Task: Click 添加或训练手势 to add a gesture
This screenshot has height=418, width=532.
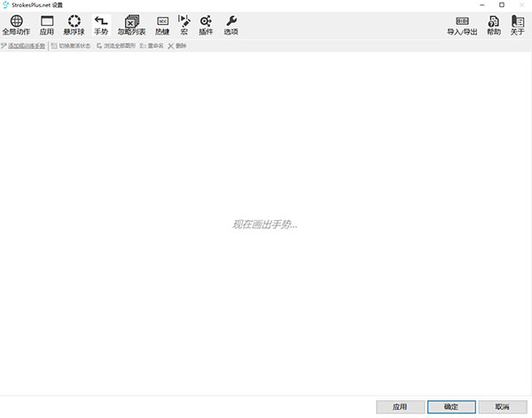Action: click(26, 45)
